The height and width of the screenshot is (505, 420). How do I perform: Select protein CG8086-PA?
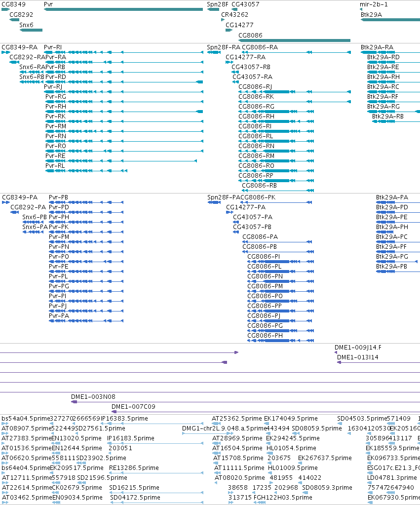click(260, 237)
